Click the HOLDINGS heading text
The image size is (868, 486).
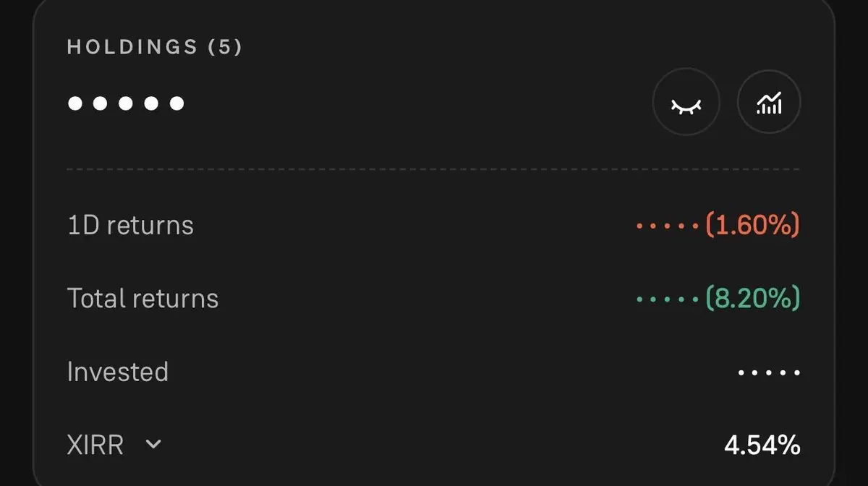click(132, 48)
